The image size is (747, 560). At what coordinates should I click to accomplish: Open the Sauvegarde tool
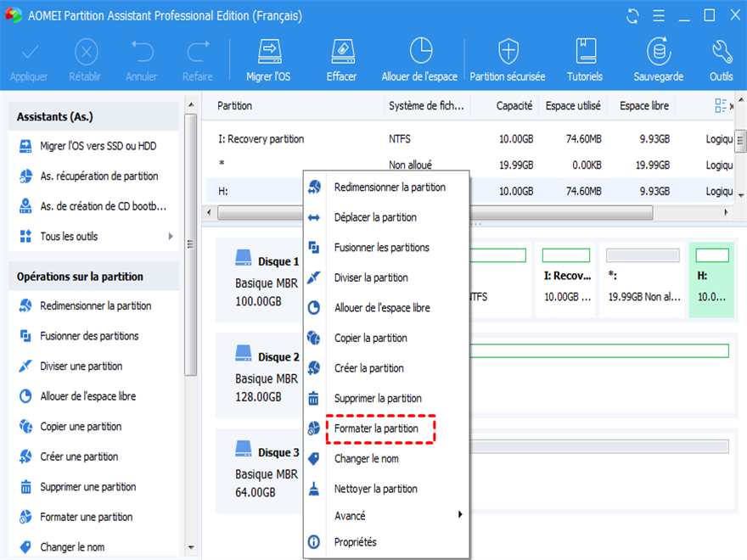coord(659,61)
